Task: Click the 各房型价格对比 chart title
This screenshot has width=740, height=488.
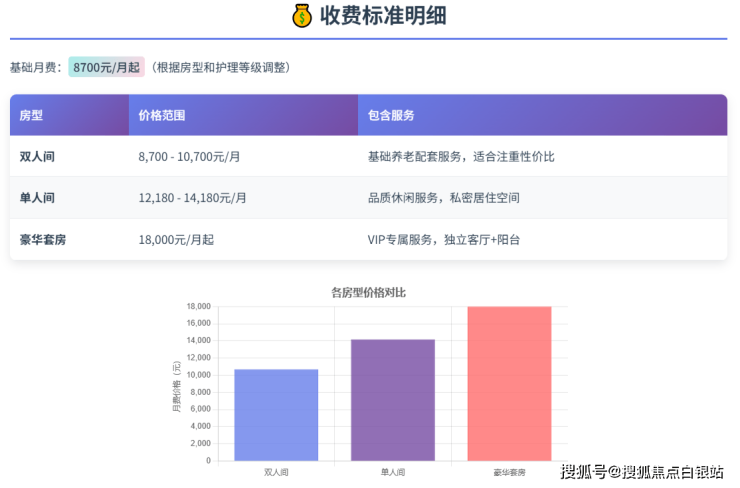Action: tap(368, 292)
